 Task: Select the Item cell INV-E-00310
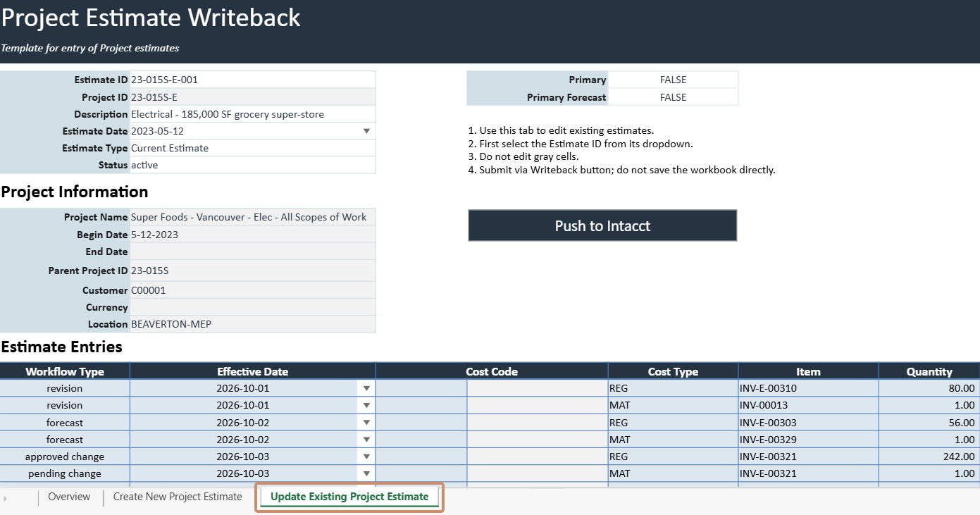[808, 388]
